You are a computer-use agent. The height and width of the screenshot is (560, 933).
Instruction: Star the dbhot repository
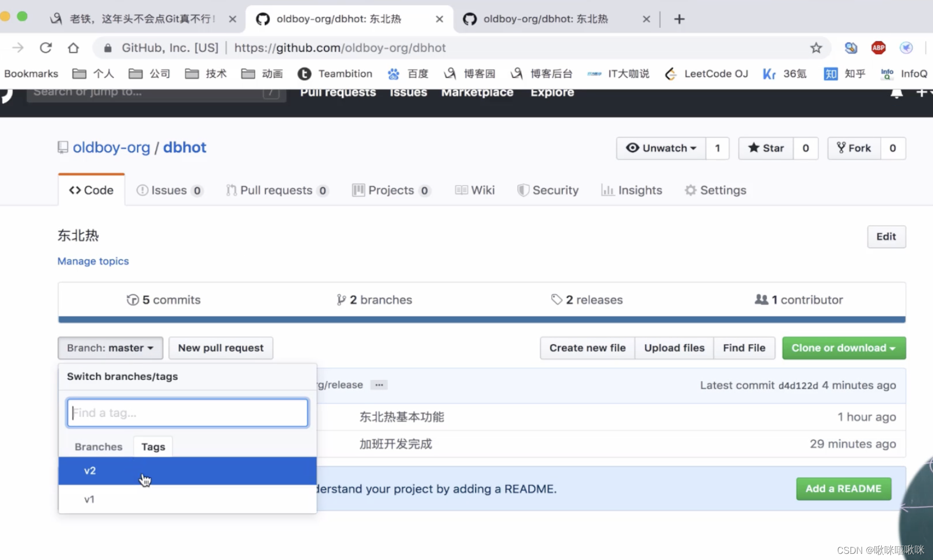click(766, 148)
